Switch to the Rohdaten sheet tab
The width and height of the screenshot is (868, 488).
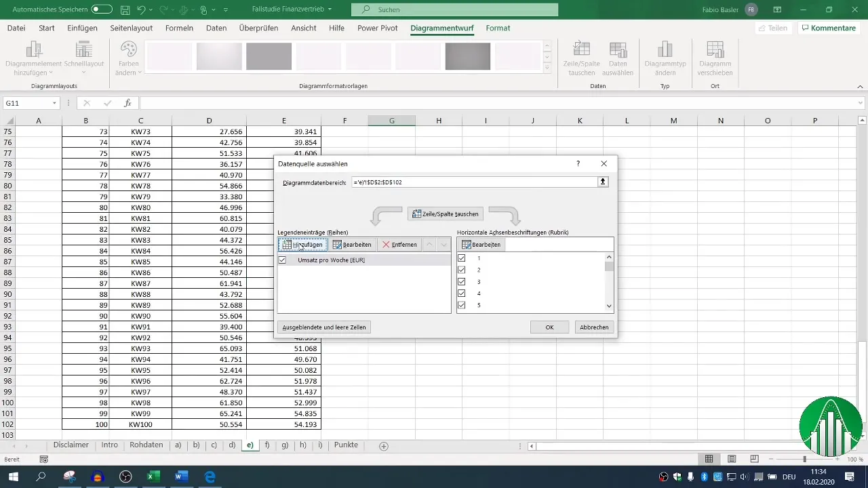click(x=146, y=445)
